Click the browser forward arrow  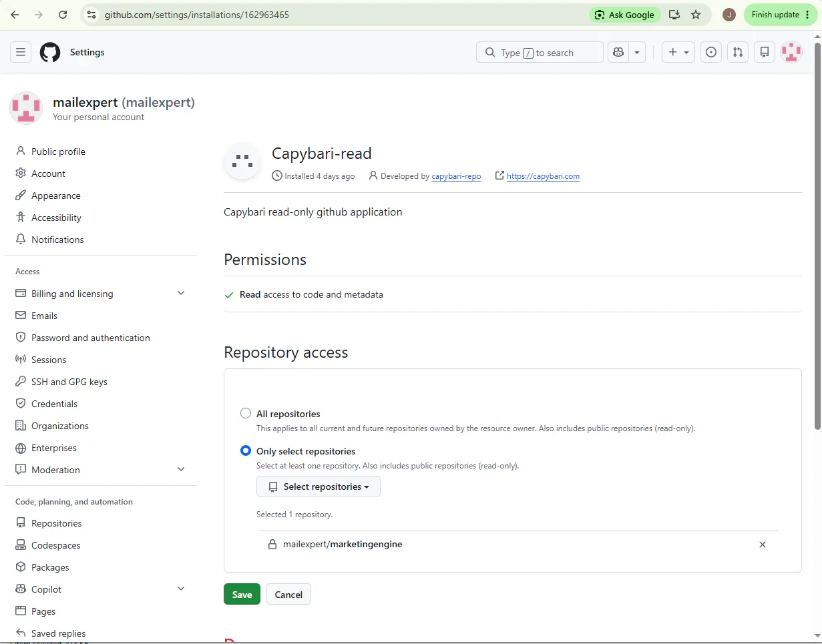(x=39, y=15)
